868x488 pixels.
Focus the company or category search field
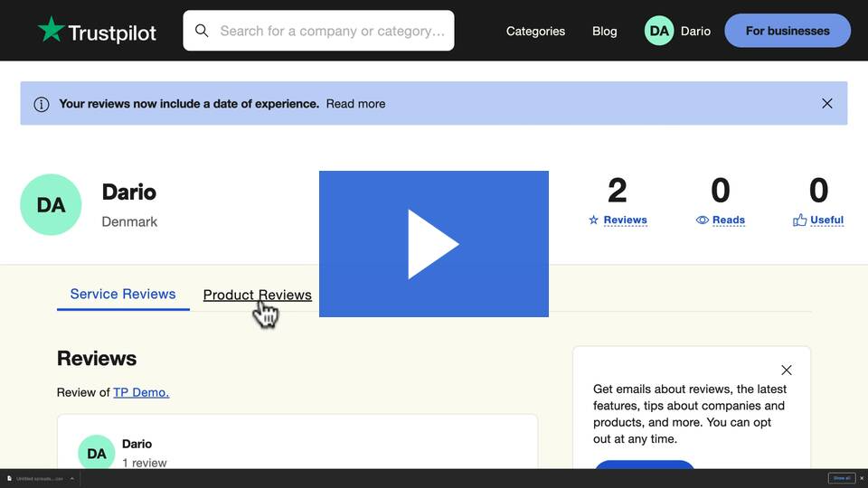(318, 31)
